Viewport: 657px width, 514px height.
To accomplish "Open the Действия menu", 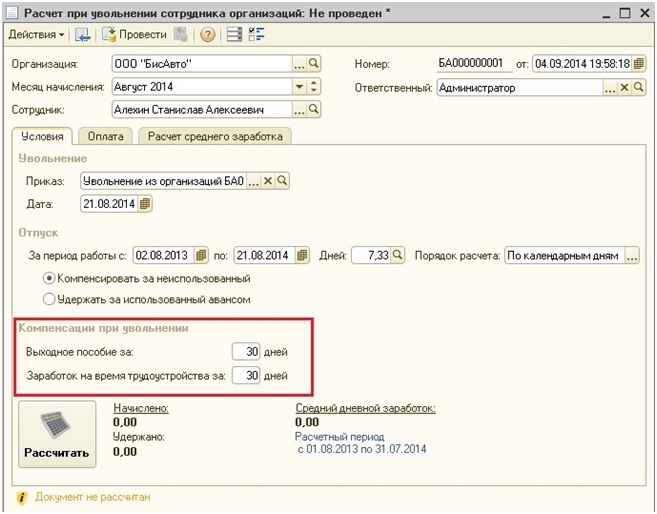I will coord(36,34).
